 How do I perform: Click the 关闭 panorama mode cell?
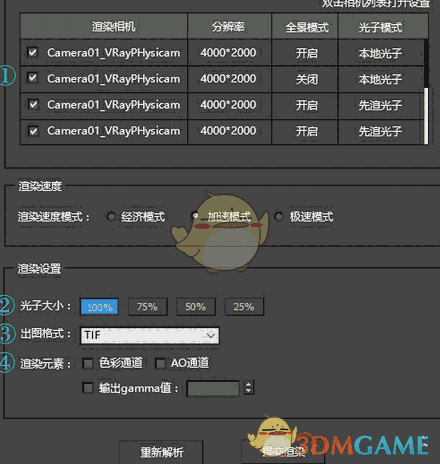click(x=306, y=79)
